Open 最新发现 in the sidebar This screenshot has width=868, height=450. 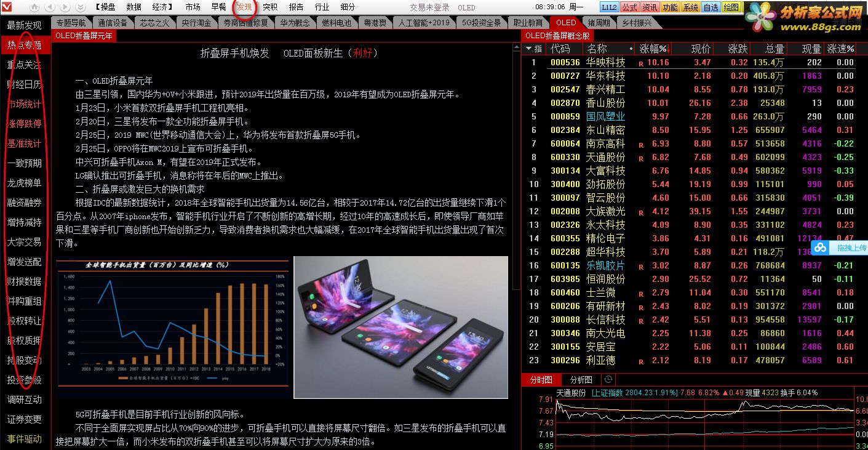[x=25, y=25]
